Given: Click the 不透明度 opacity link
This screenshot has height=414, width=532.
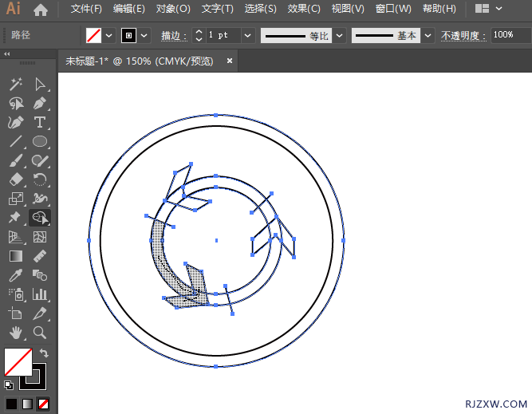Looking at the screenshot, I should [464, 36].
